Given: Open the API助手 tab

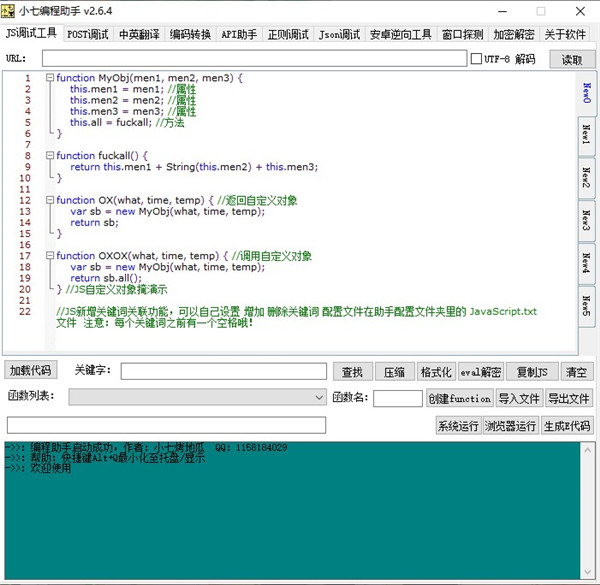Looking at the screenshot, I should (x=239, y=34).
